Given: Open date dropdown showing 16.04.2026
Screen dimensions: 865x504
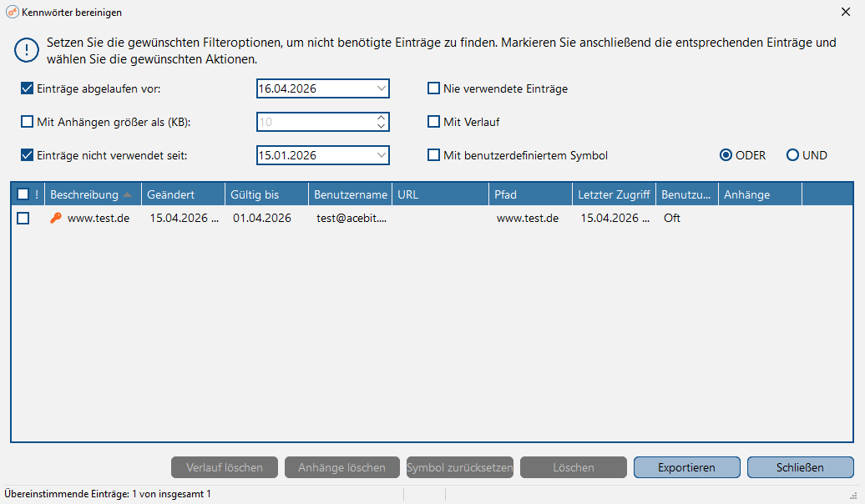Looking at the screenshot, I should click(x=382, y=88).
